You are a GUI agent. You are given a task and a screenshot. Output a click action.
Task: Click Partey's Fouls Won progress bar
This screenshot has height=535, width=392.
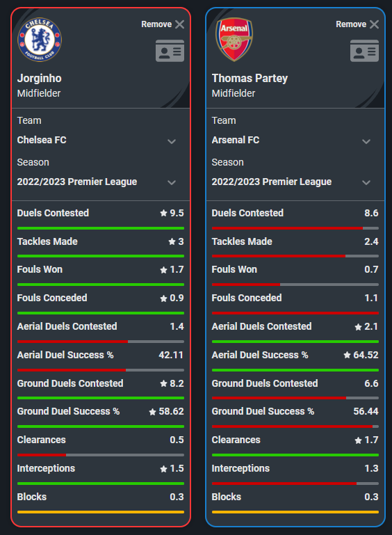coord(295,285)
